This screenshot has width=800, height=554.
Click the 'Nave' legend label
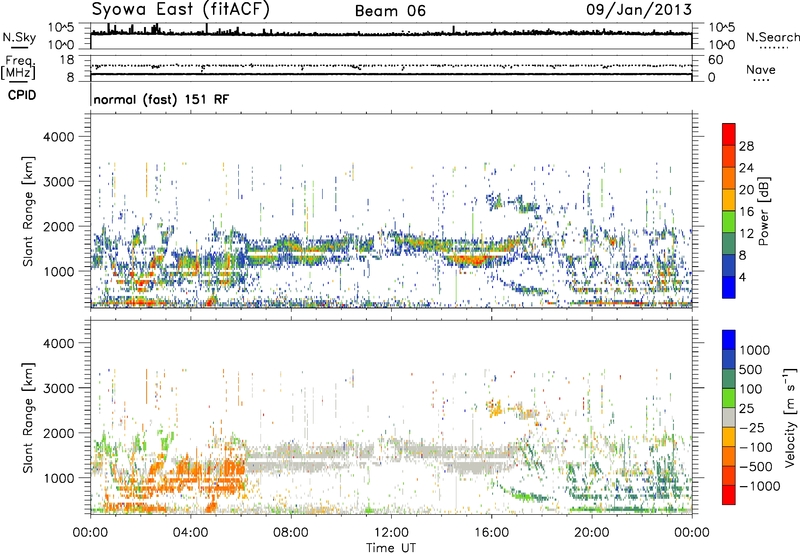click(x=761, y=70)
